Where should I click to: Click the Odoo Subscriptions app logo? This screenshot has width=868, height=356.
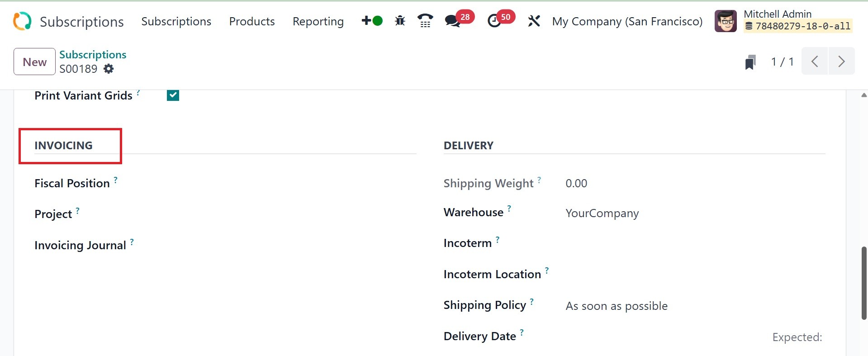point(22,21)
